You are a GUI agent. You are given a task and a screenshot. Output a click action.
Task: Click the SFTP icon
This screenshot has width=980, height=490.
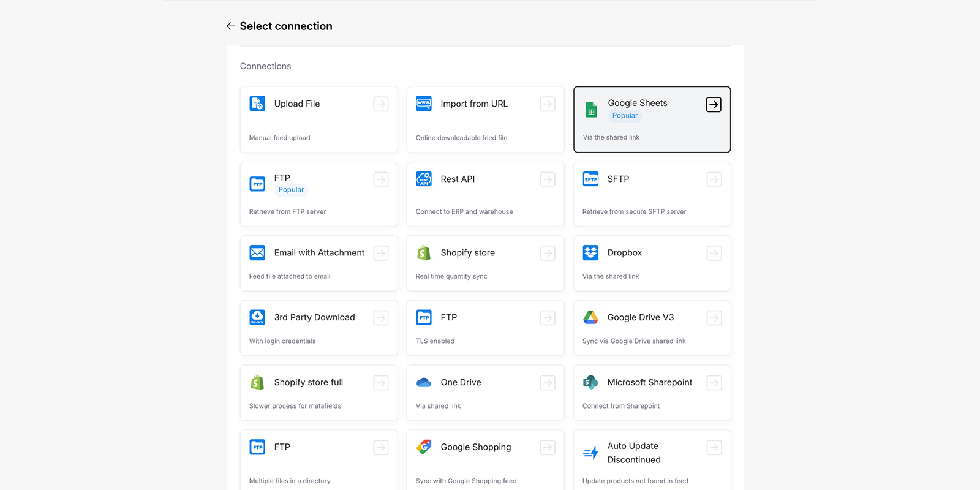tap(590, 179)
